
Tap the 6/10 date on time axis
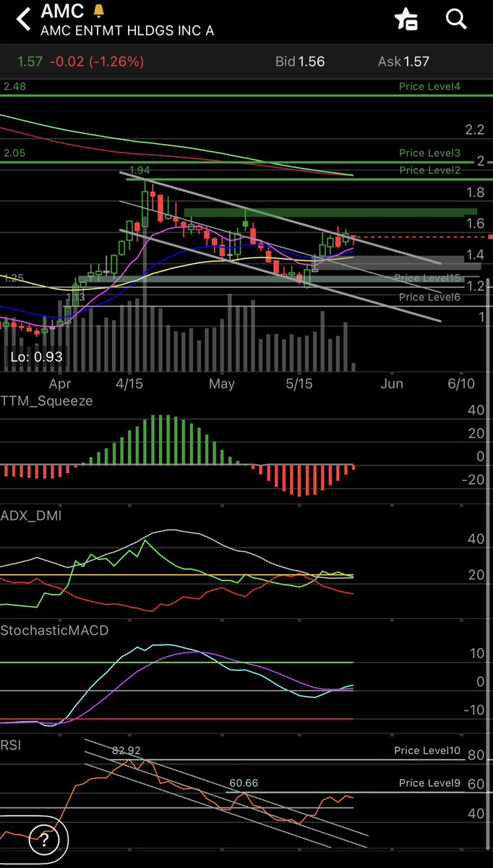[x=461, y=383]
